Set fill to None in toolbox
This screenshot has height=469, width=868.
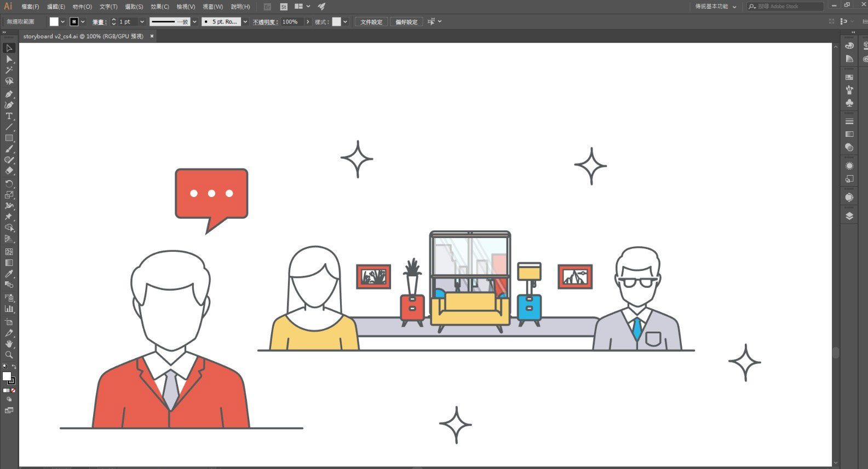[13, 391]
